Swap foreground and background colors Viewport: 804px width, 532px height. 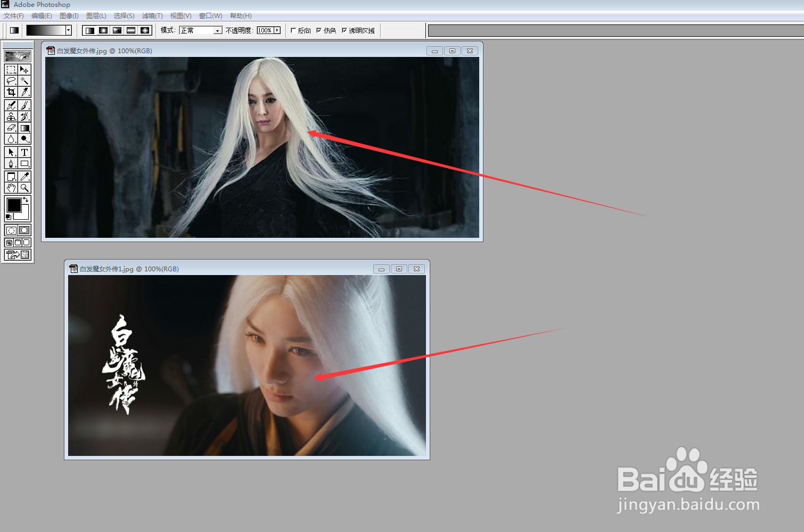26,199
